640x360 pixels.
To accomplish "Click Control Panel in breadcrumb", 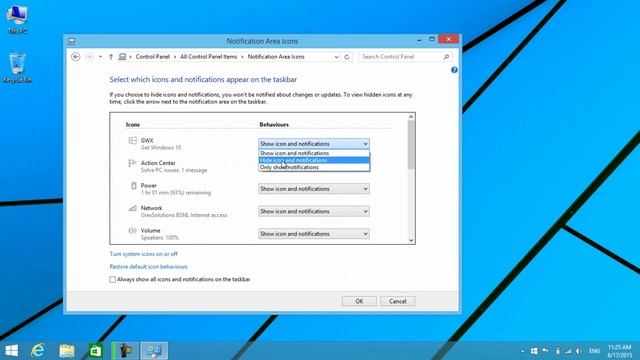I will pyautogui.click(x=153, y=57).
